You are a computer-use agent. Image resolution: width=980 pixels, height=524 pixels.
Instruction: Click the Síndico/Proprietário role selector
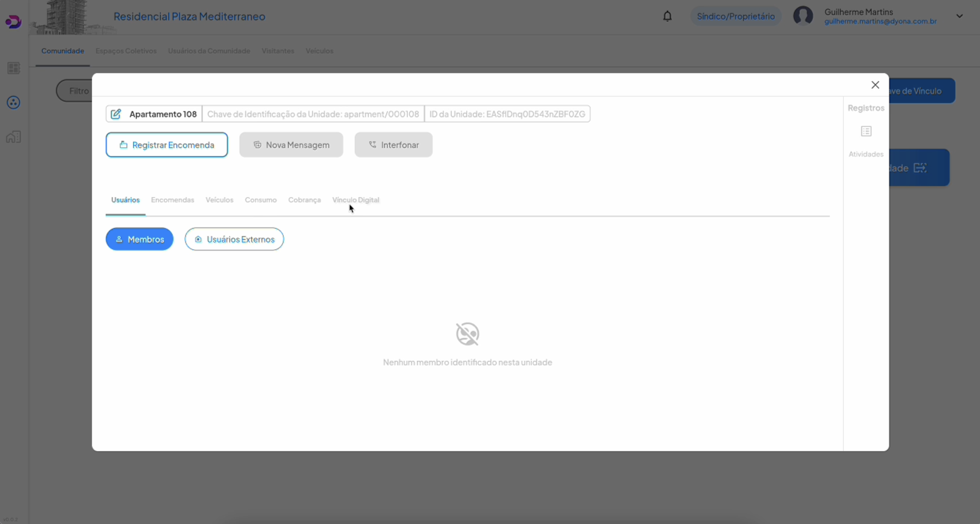coord(735,16)
